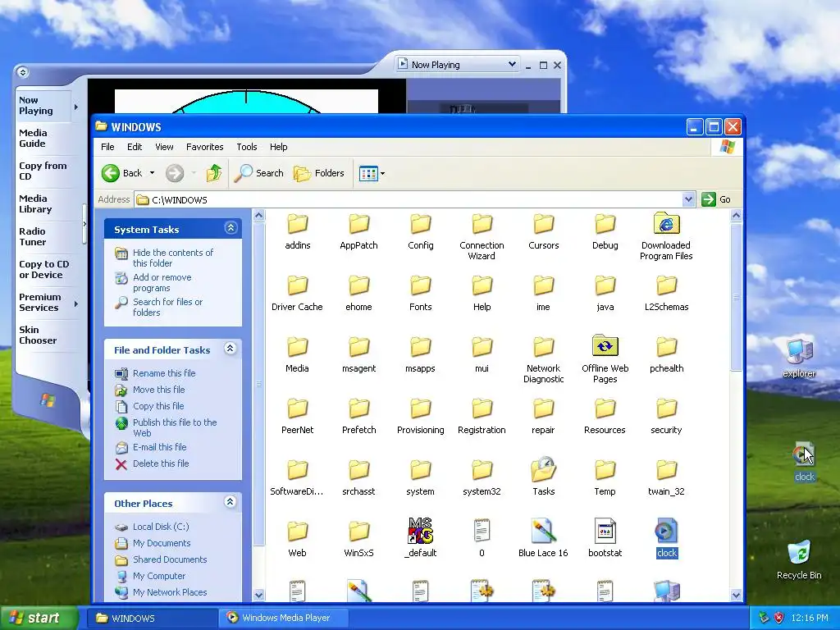Open the Edit menu
This screenshot has height=630, width=840.
(x=135, y=147)
